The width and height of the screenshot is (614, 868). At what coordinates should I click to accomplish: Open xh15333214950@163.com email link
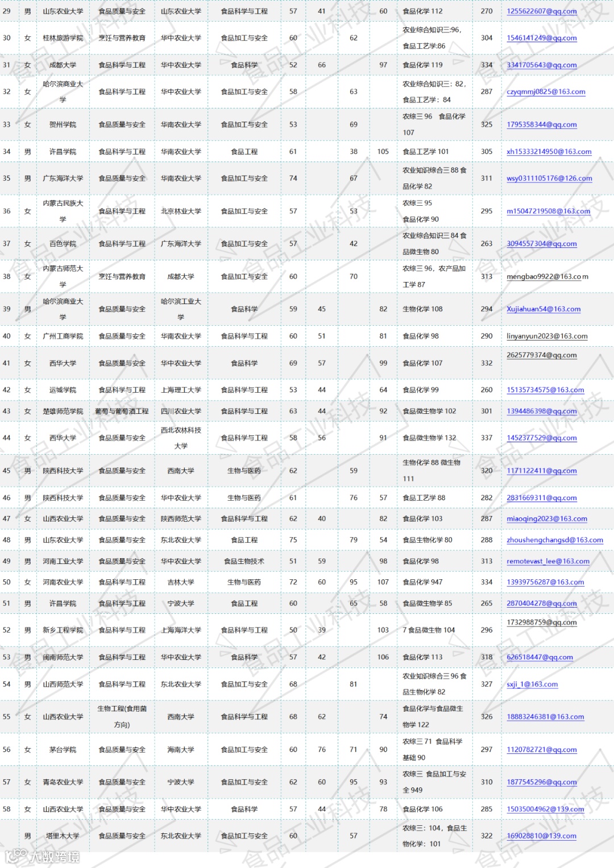point(549,152)
